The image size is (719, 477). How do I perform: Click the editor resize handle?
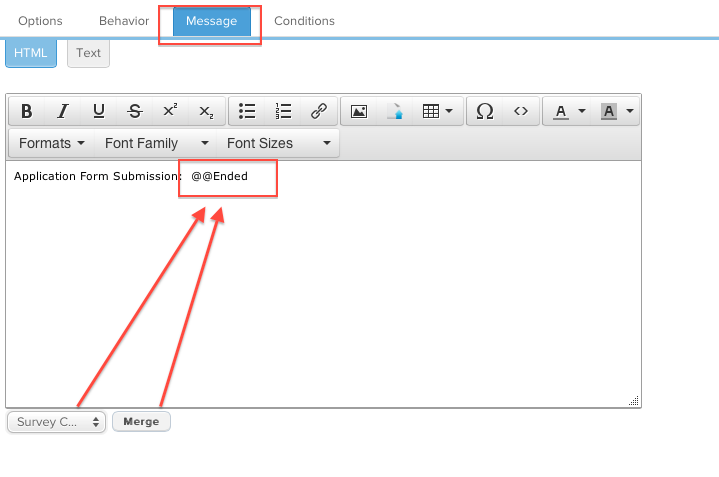coord(634,401)
